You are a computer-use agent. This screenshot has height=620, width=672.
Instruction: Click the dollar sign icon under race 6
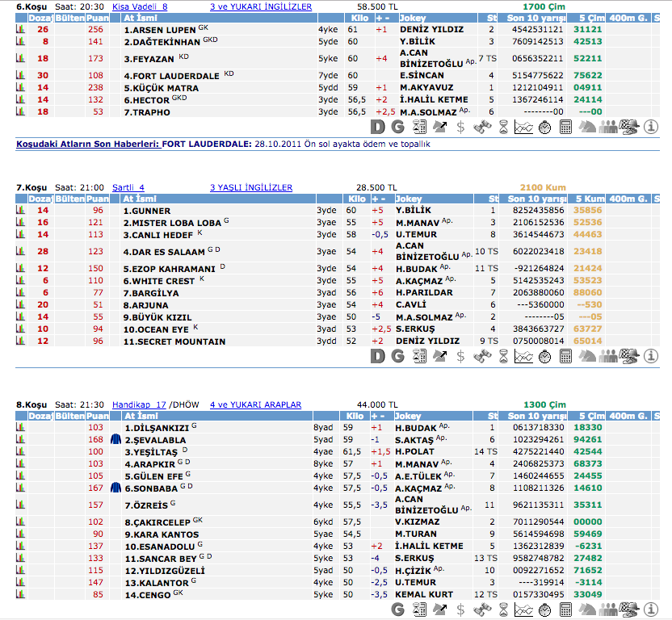coord(460,127)
